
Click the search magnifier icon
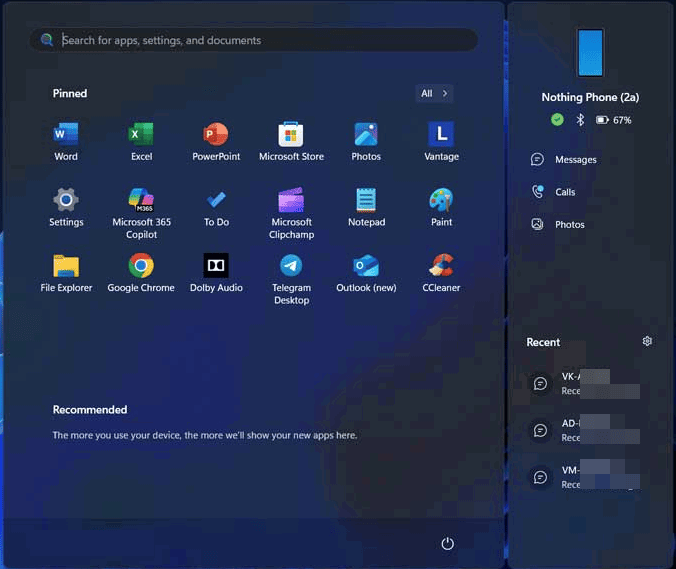(47, 40)
